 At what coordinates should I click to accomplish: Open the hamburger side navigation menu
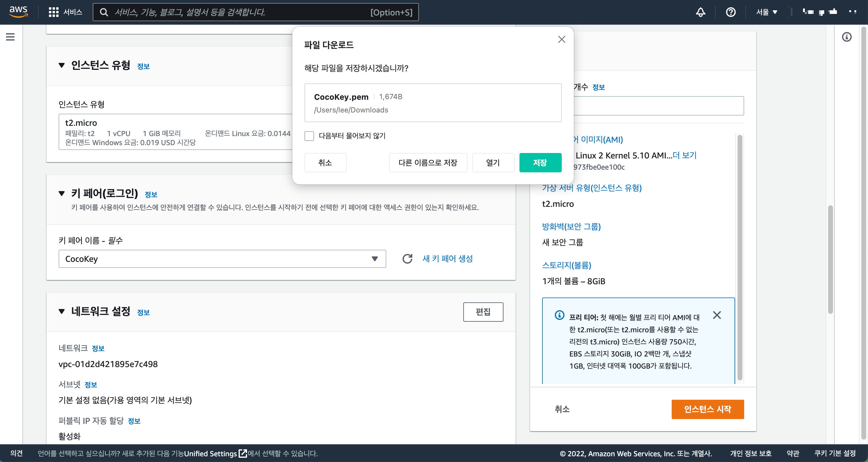(10, 37)
